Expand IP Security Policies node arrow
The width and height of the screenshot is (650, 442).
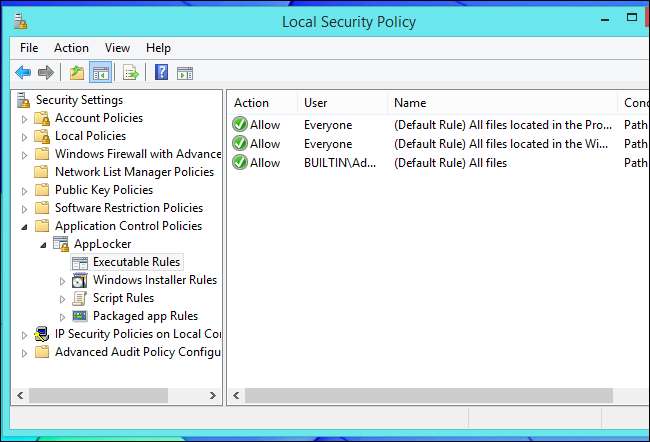tap(24, 335)
